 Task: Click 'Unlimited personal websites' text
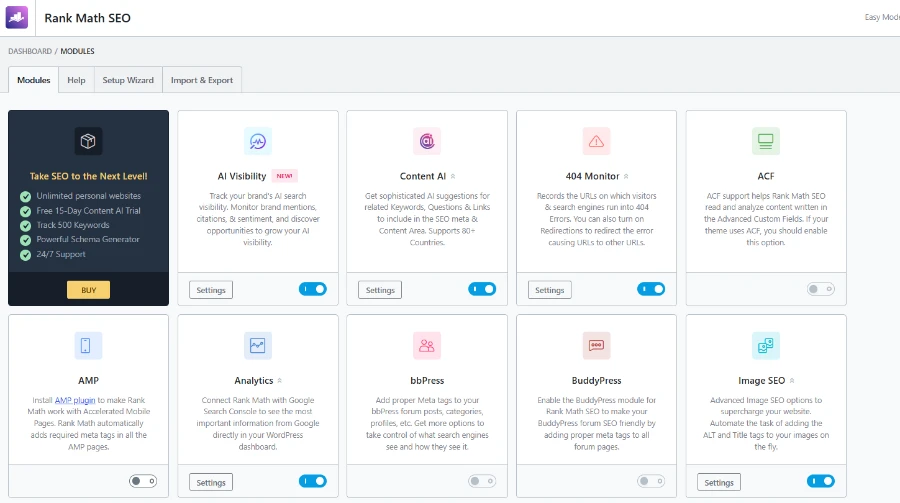coord(88,196)
